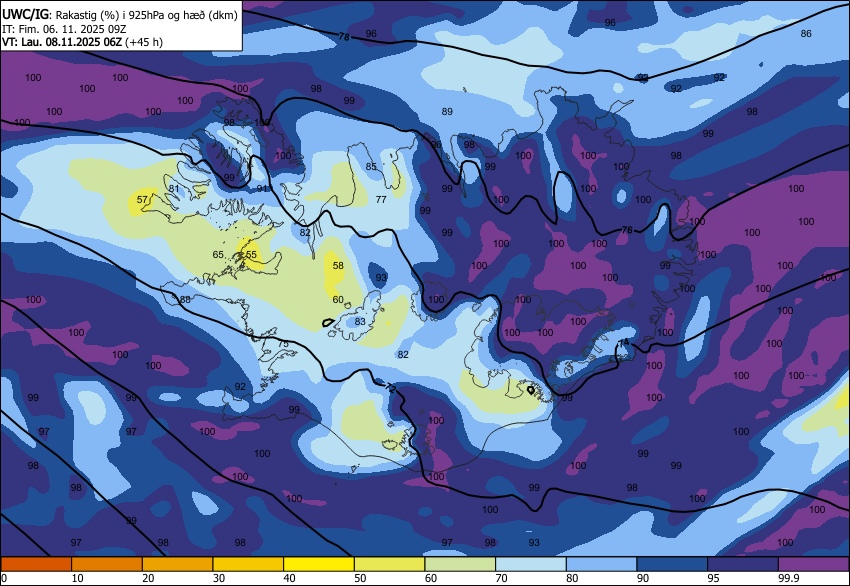
Task: Click the humidity value '57' on the map
Action: point(142,199)
